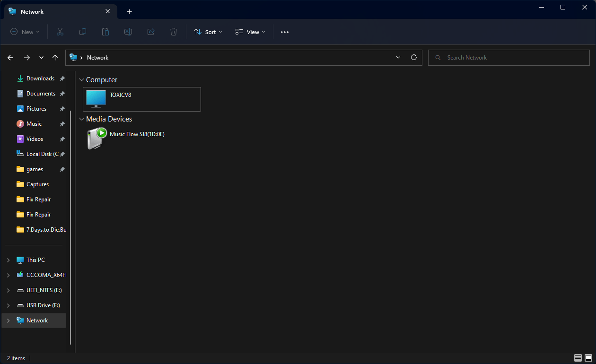
Task: Click the Network breadcrumb in address bar
Action: tap(98, 57)
